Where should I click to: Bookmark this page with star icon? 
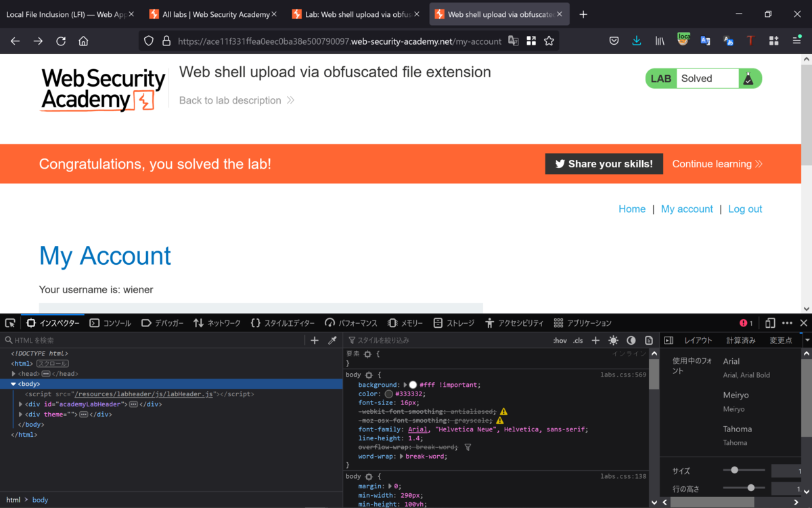pyautogui.click(x=549, y=41)
